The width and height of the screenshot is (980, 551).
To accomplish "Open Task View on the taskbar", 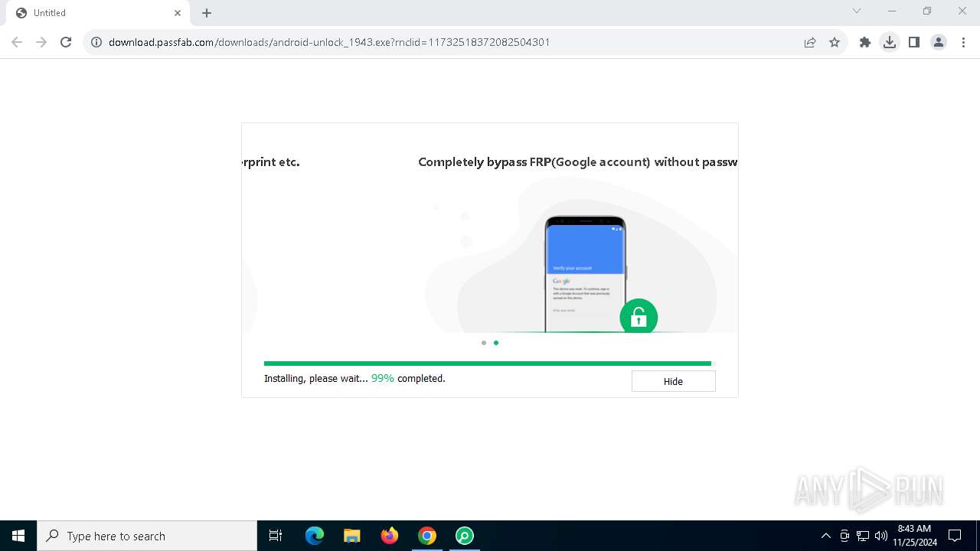I will tap(276, 536).
